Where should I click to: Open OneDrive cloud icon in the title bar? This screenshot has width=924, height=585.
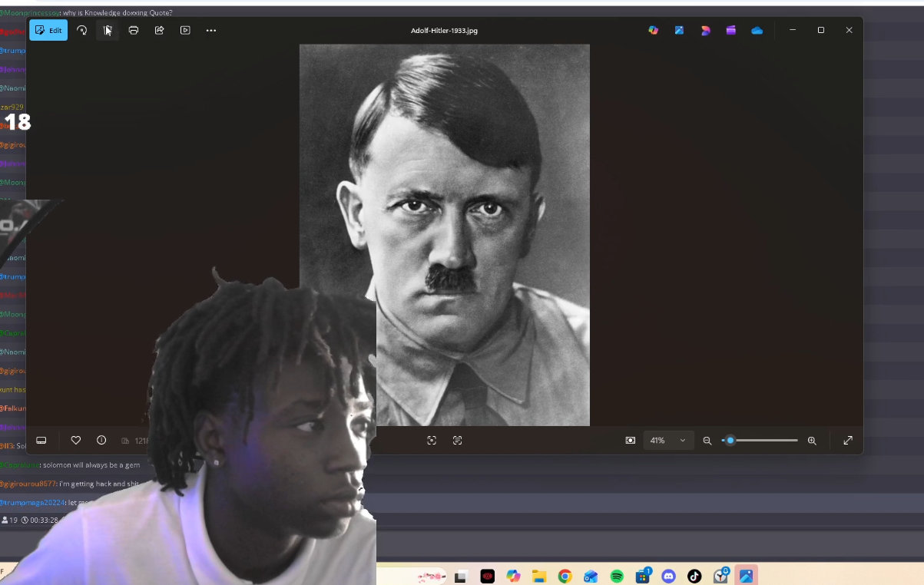click(757, 30)
